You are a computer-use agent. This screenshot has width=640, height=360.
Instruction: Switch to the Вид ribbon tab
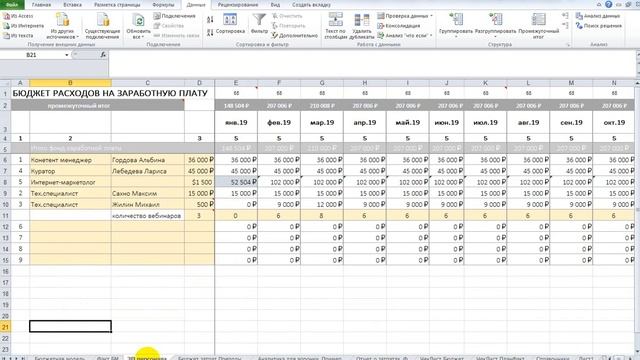pyautogui.click(x=276, y=5)
